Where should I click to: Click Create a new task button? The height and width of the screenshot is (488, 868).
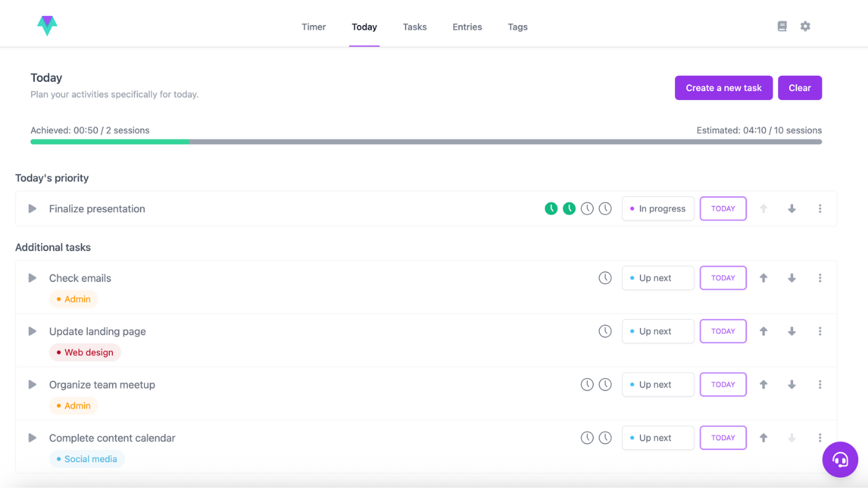[x=723, y=88]
